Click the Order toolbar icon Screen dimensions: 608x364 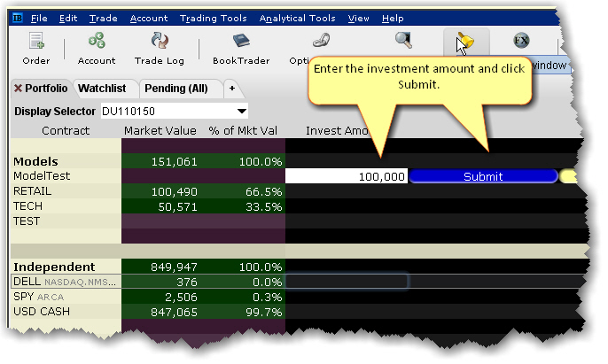(36, 42)
